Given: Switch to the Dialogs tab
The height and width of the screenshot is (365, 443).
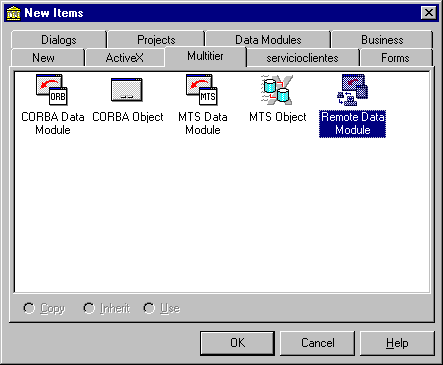Looking at the screenshot, I should [x=59, y=40].
